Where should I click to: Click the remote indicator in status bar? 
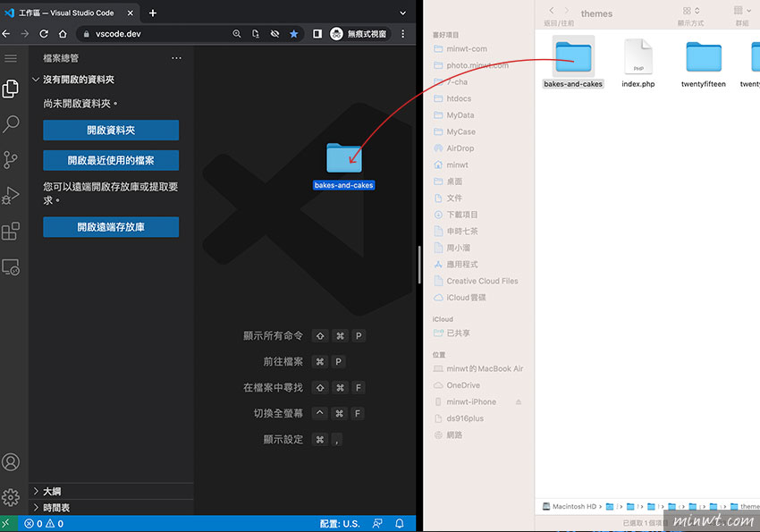[x=7, y=523]
